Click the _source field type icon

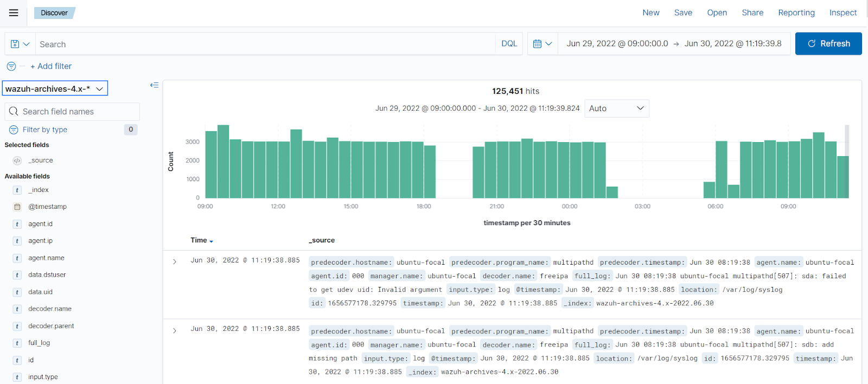point(17,161)
